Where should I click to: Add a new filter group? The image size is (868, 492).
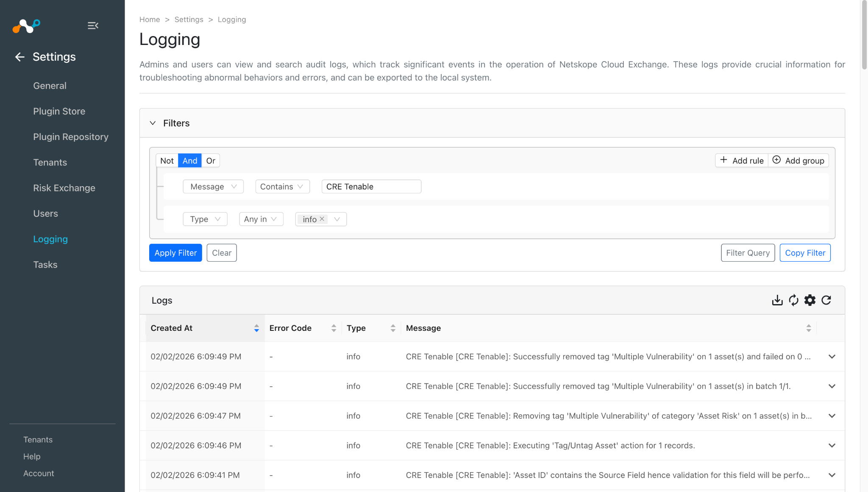(798, 160)
